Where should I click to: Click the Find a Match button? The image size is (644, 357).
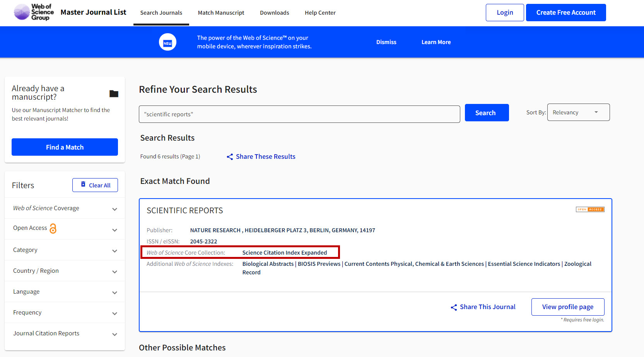(65, 147)
